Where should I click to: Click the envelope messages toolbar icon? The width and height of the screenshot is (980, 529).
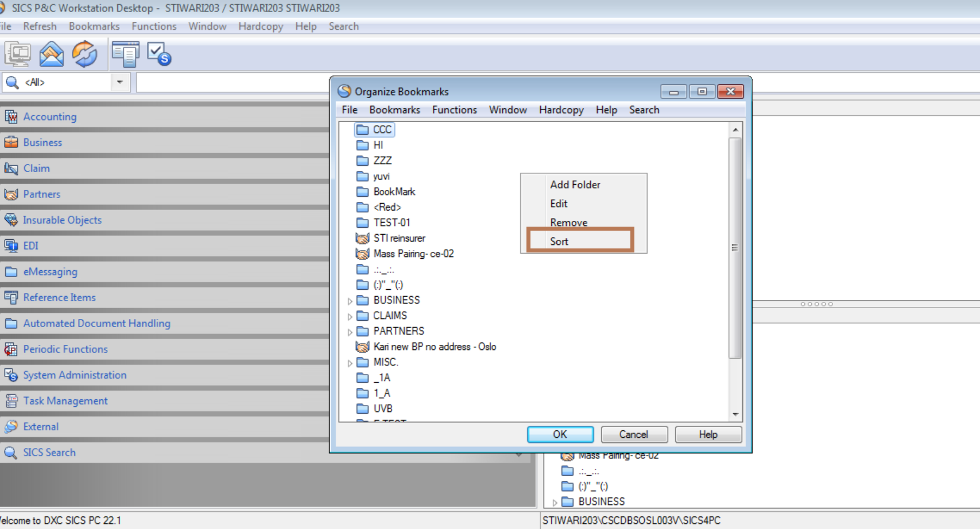pos(51,55)
